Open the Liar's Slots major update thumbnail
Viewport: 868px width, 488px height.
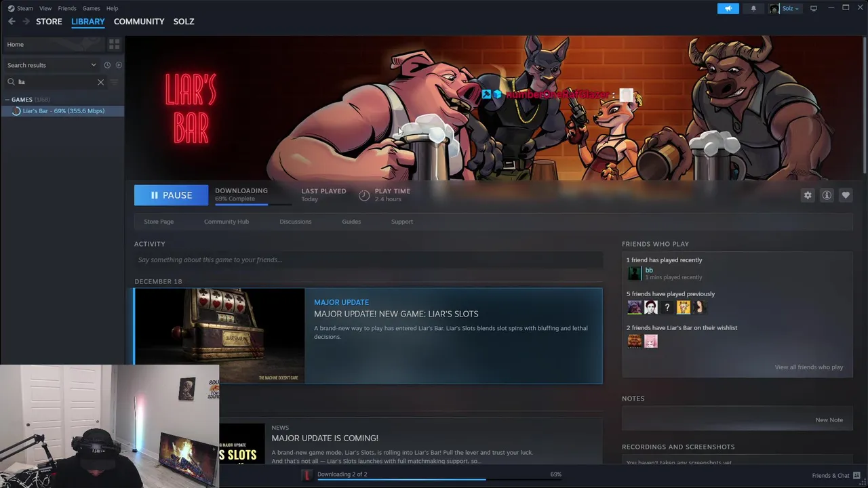[x=220, y=335]
